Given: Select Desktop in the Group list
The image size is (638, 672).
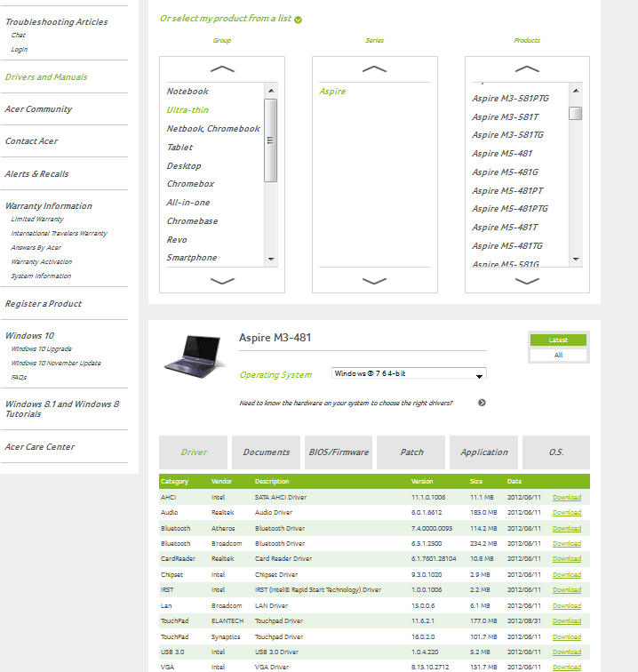Looking at the screenshot, I should pos(184,166).
